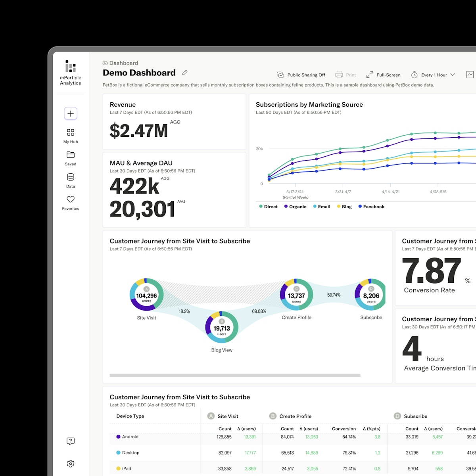The image size is (476, 476).
Task: Switch to Full-Screen mode
Action: pyautogui.click(x=383, y=75)
